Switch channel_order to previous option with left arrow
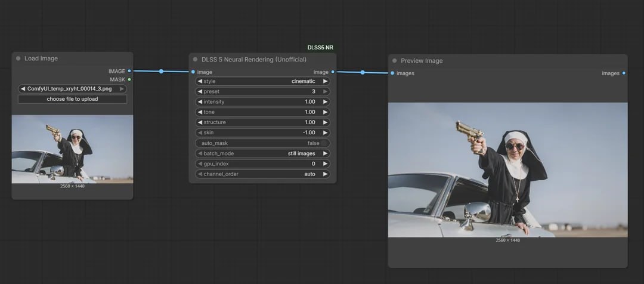Screen dimensions: 644x284 click(200, 174)
